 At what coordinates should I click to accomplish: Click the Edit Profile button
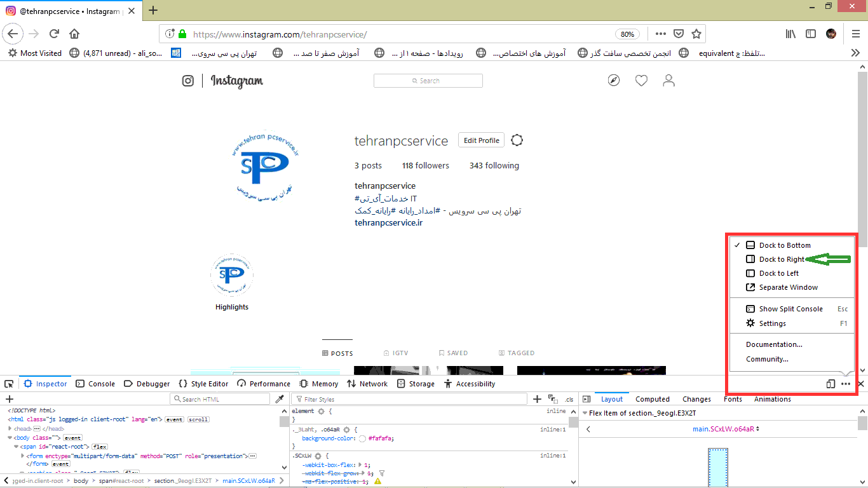481,140
